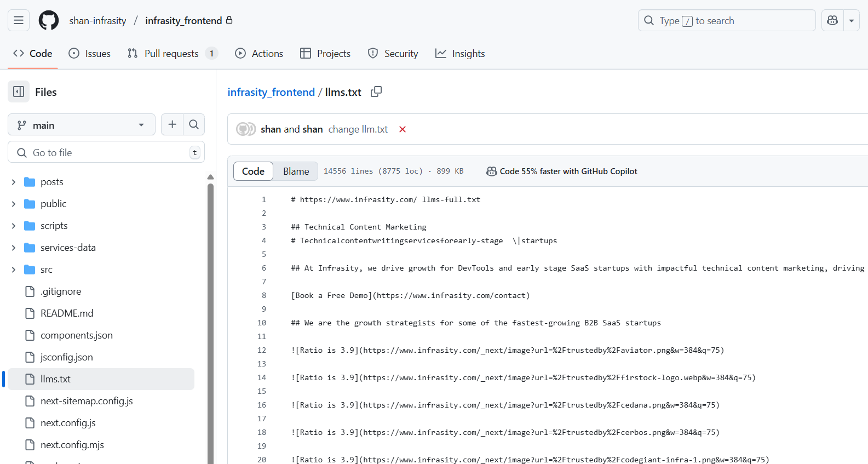This screenshot has width=868, height=464.
Task: Click the 'Files' panel heading
Action: [x=46, y=92]
